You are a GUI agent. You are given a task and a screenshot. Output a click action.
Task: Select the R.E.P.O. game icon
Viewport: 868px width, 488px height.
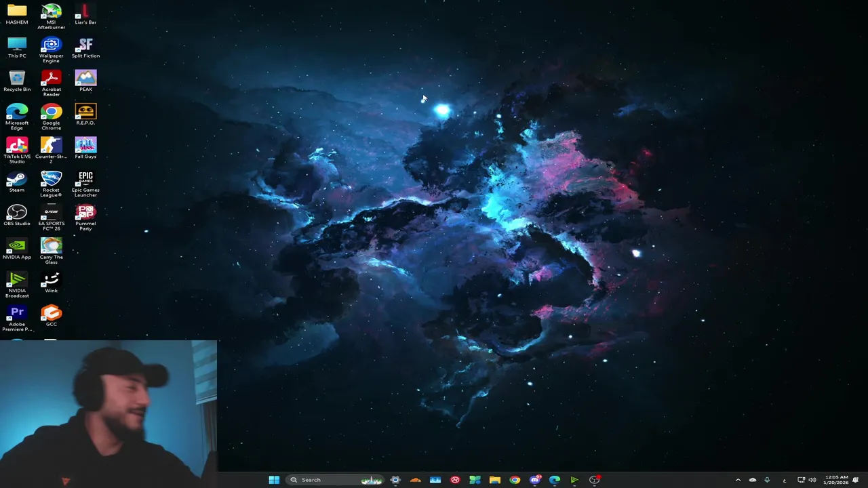(x=85, y=114)
